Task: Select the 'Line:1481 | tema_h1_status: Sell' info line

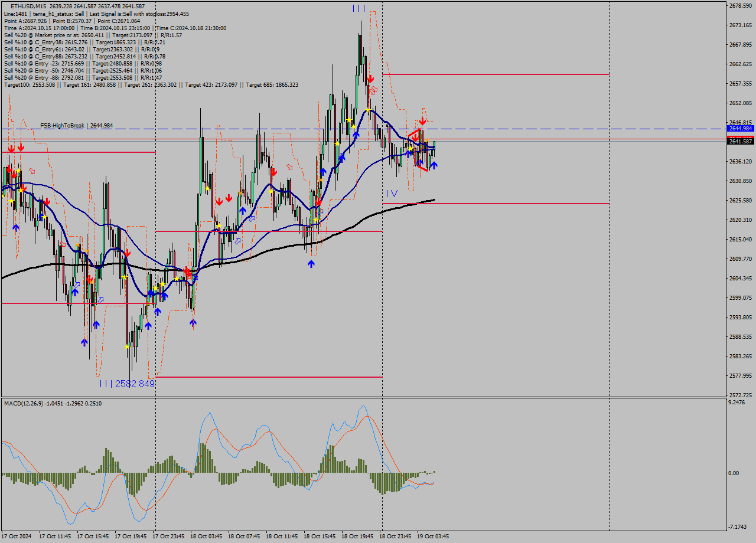Action: [97, 14]
